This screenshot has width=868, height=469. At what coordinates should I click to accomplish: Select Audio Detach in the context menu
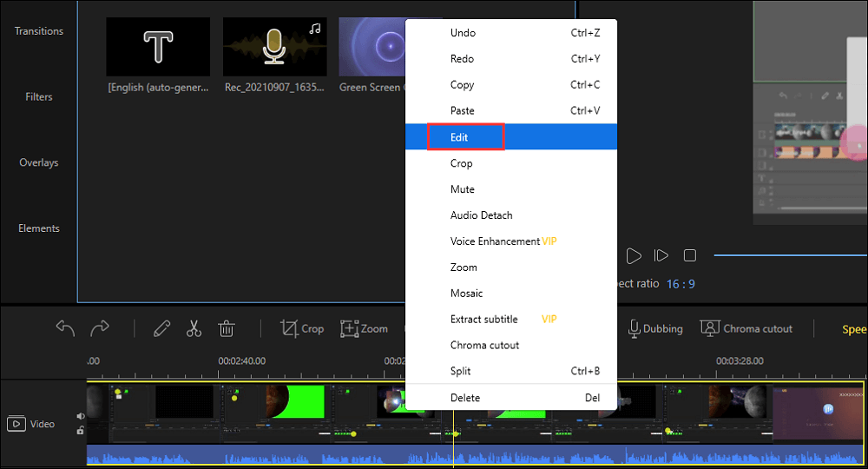(x=481, y=215)
